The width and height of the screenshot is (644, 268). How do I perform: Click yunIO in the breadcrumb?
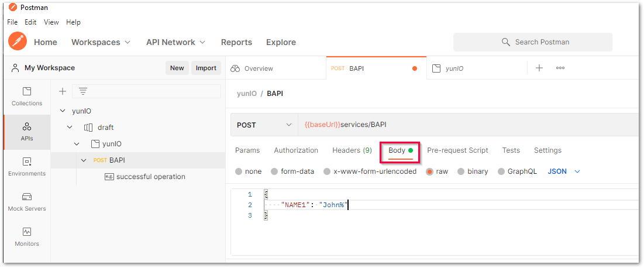[x=246, y=94]
